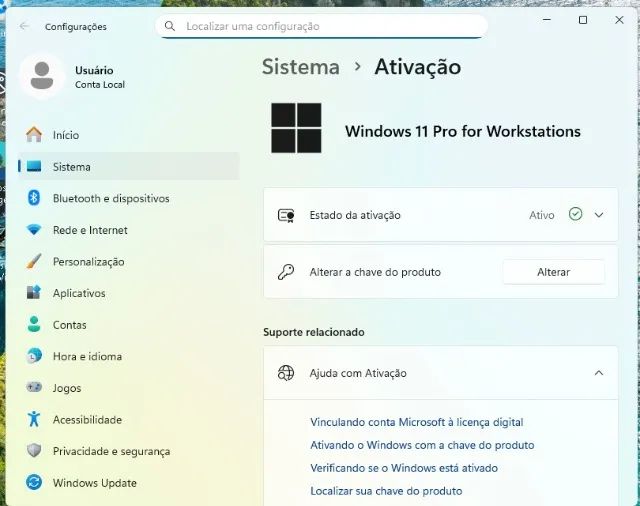Click the back arrow next to Configurações
Image resolution: width=640 pixels, height=506 pixels.
point(24,26)
